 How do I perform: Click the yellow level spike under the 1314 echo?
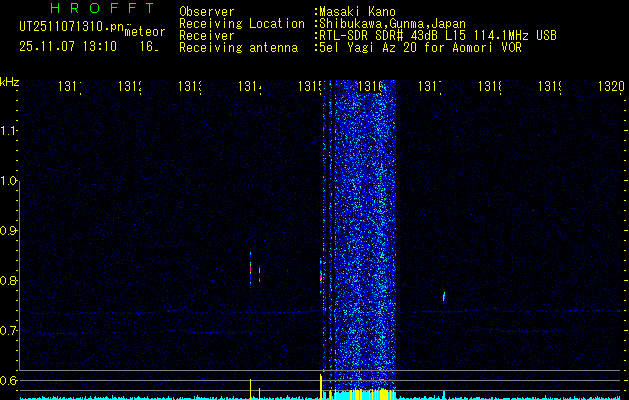tap(250, 389)
